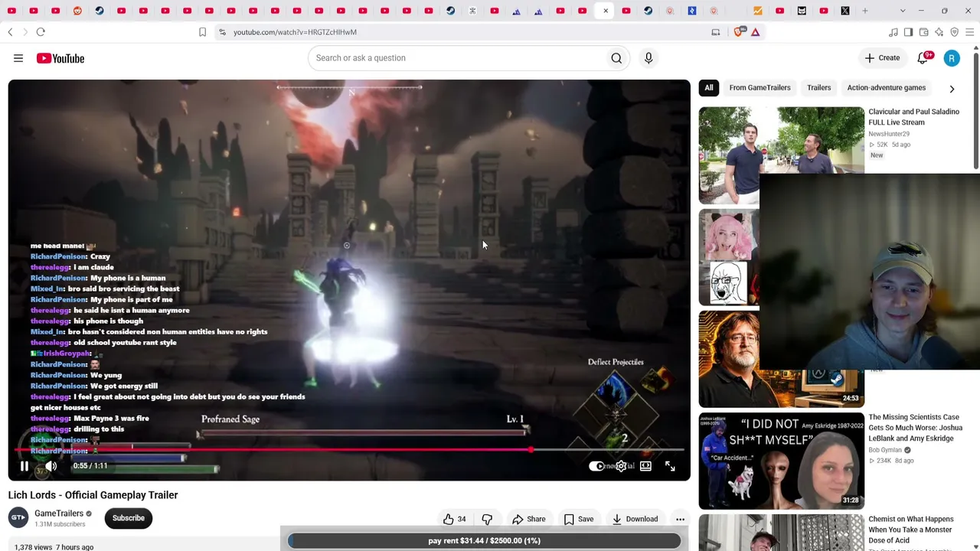Image resolution: width=980 pixels, height=551 pixels.
Task: Click the like count 34
Action: [x=462, y=520]
